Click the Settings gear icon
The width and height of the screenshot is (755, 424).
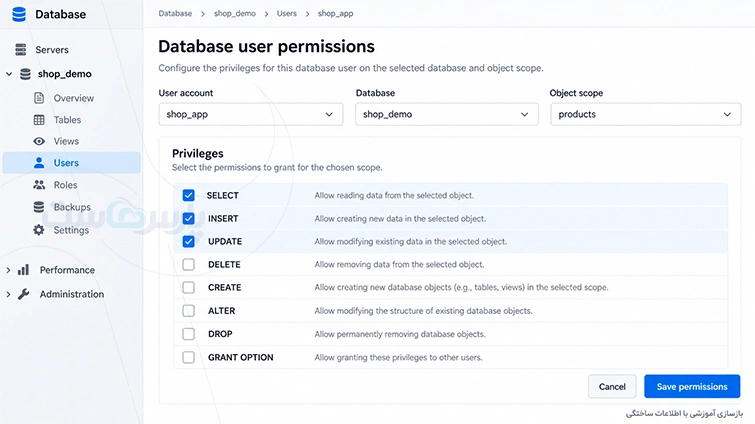pos(39,230)
